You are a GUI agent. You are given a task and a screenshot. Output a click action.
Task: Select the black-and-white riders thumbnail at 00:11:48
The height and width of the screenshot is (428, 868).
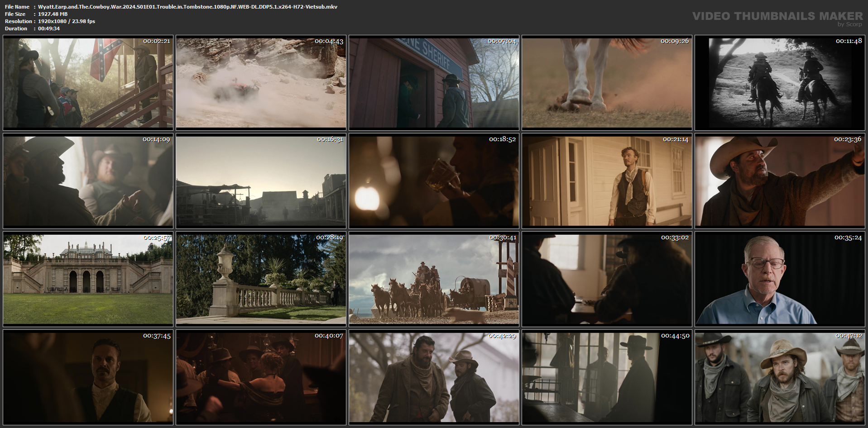tap(780, 83)
